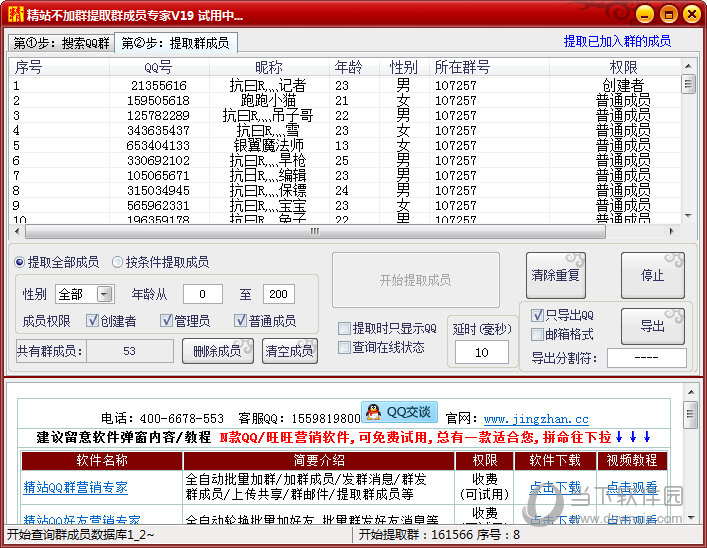This screenshot has height=548, width=707.
Task: Click the 延时(毫秒) field showing 10
Action: 482,352
